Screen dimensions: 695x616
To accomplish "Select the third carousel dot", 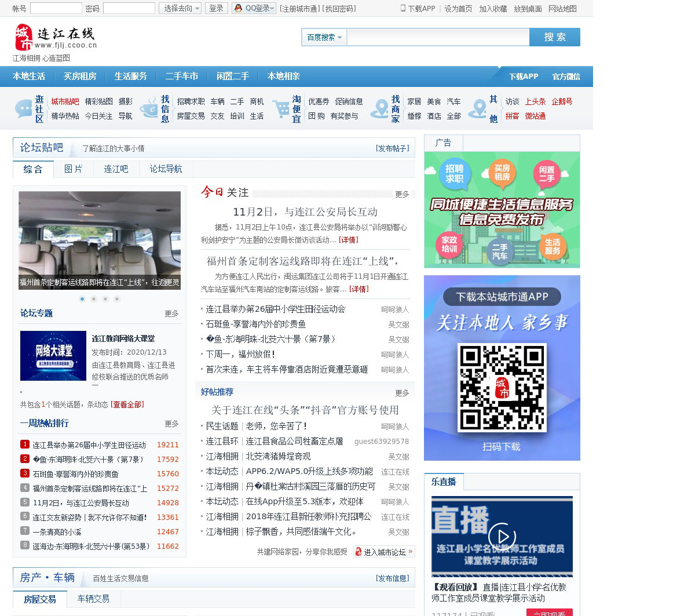I will (105, 299).
